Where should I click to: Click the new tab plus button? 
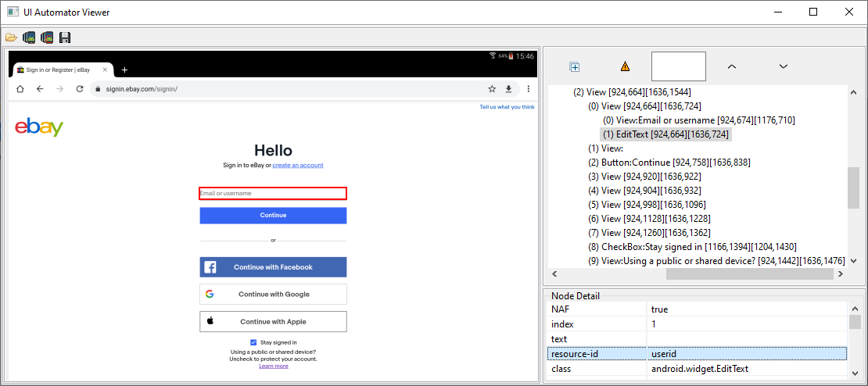click(x=124, y=70)
